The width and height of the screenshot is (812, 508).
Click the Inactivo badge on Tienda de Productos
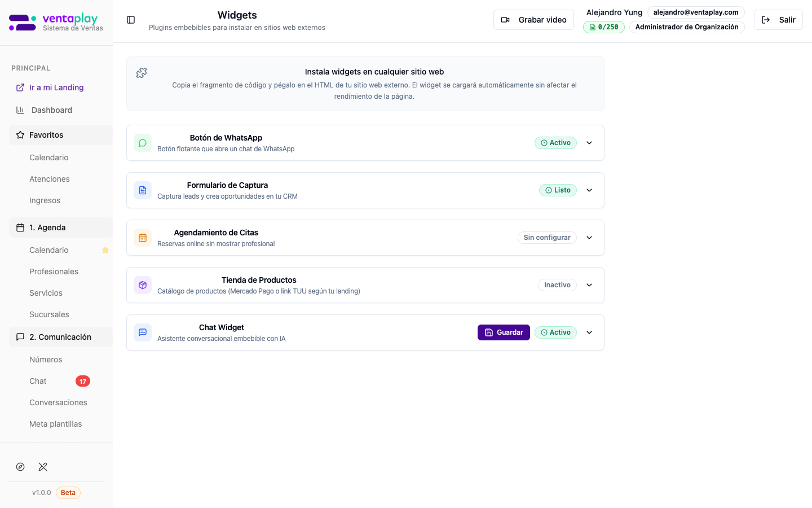point(557,285)
